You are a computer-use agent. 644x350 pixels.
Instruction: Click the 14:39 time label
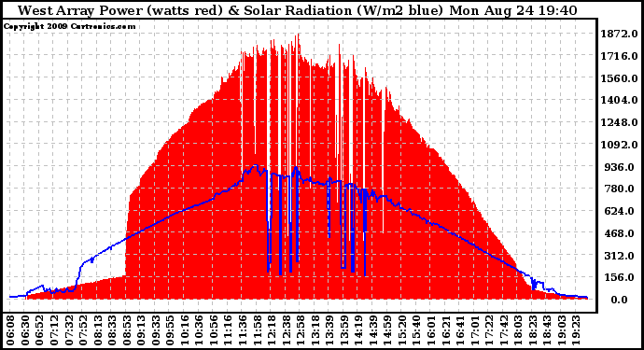373,330
